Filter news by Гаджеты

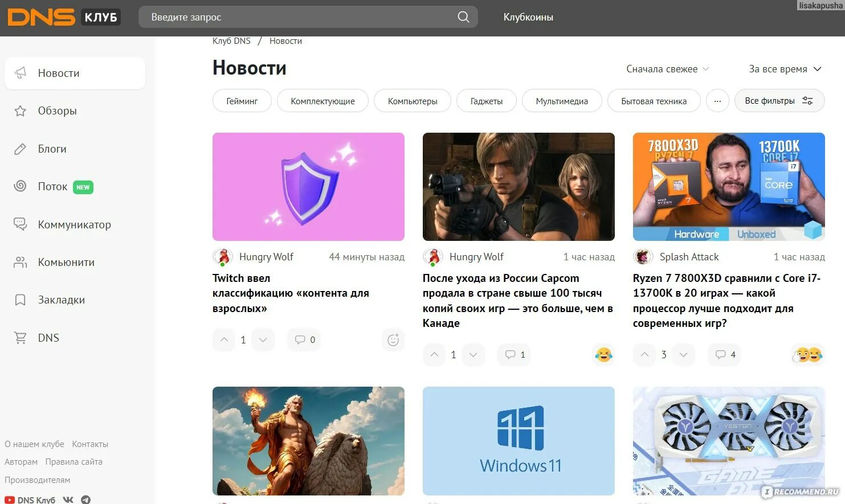tap(487, 101)
